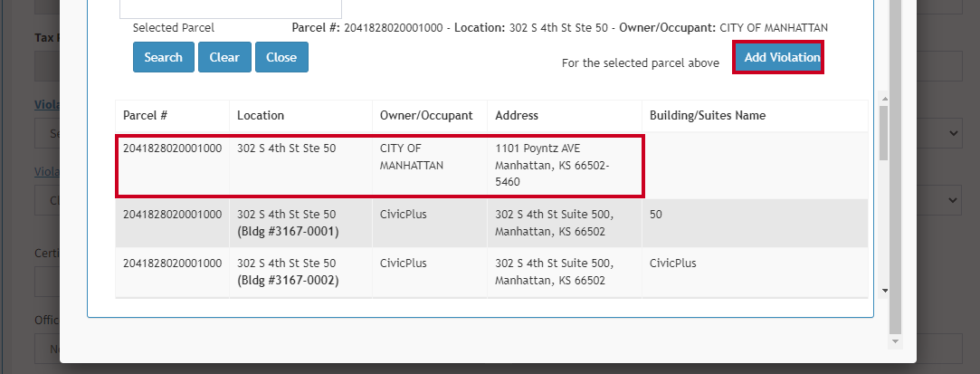
Task: Click the Add Violation button
Action: coord(778,57)
